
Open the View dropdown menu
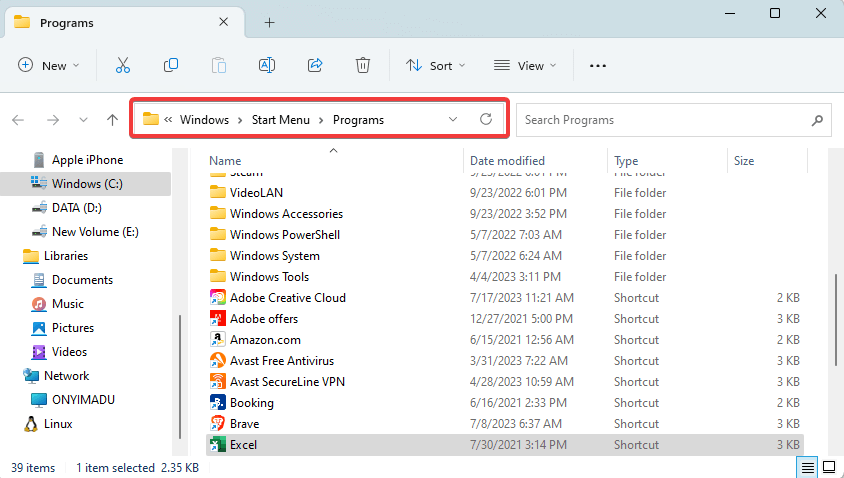pyautogui.click(x=521, y=66)
